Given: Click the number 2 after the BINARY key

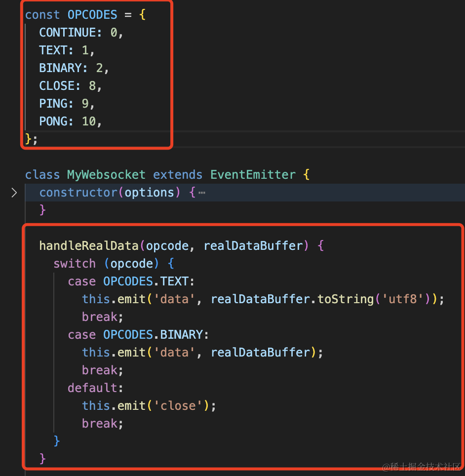Looking at the screenshot, I should click(99, 68).
